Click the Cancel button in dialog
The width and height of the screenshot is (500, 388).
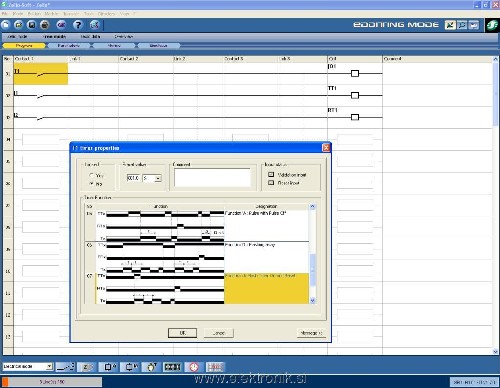pos(219,333)
